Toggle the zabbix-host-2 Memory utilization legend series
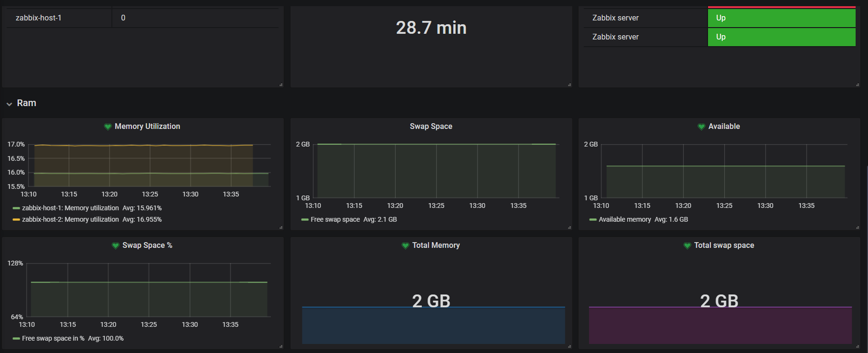Viewport: 868px width, 353px height. click(70, 219)
